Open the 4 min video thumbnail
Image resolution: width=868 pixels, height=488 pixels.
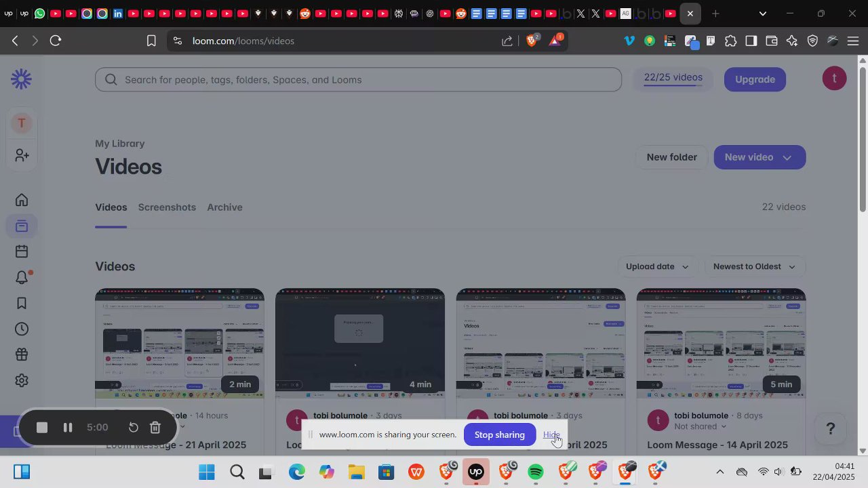coord(360,344)
